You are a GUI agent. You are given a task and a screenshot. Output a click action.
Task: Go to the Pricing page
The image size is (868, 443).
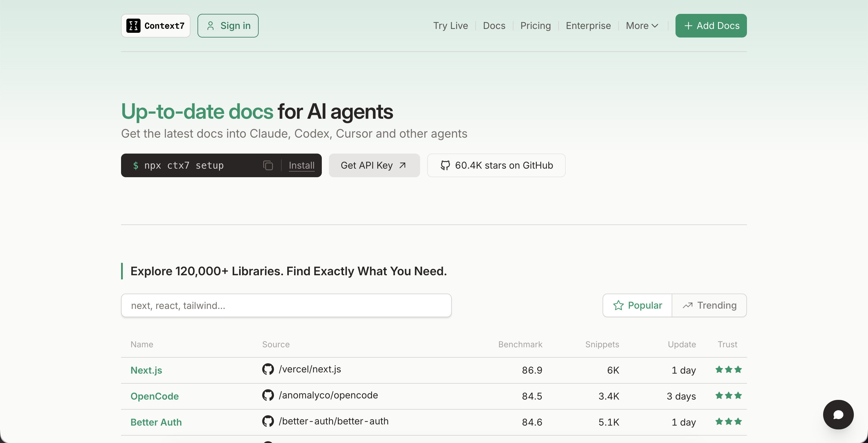[536, 26]
